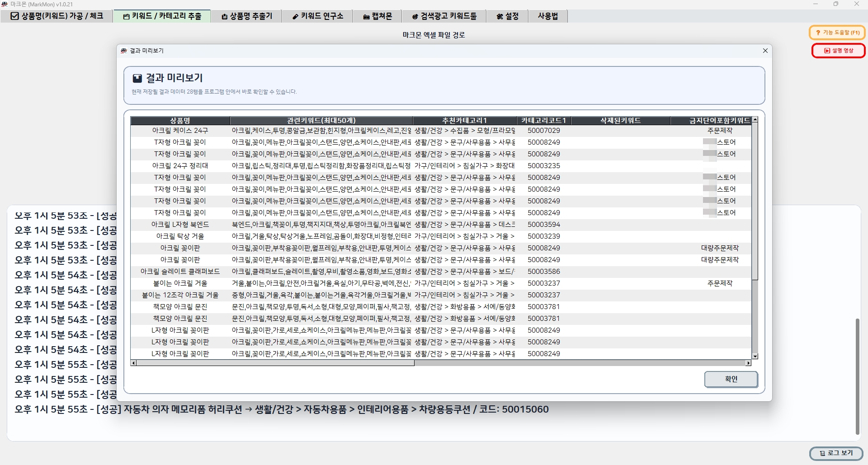Click the 결과 미리보기 heading icon
Viewport: 868px width, 465px height.
(137, 78)
